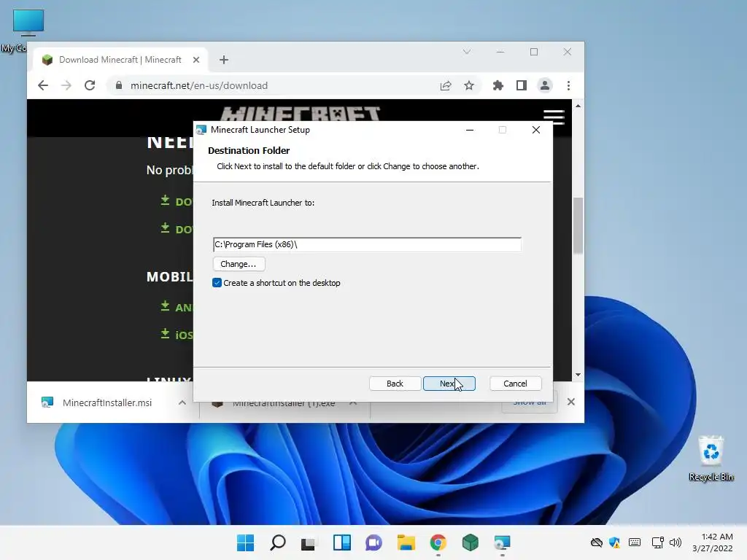Open the touch keyboard tray icon

[635, 542]
